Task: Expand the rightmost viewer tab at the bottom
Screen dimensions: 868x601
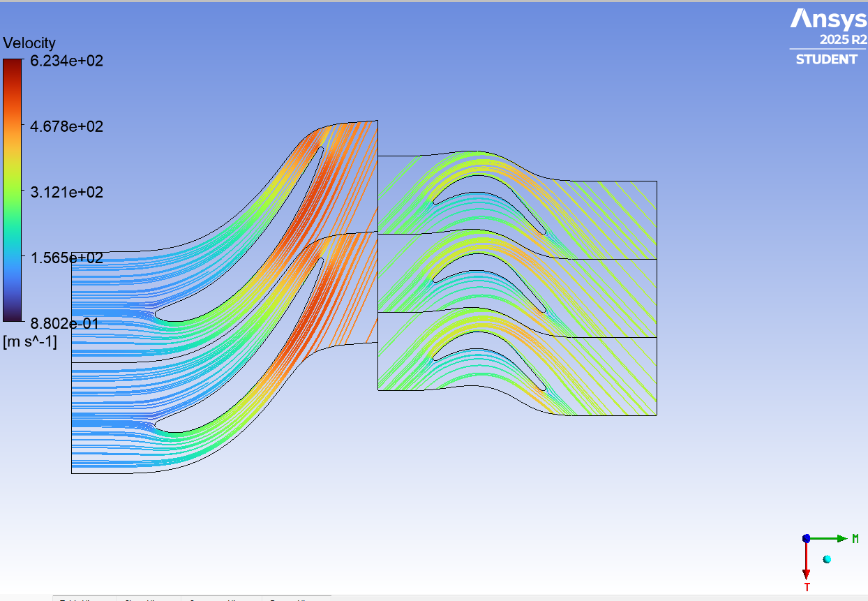Action: coord(297,599)
